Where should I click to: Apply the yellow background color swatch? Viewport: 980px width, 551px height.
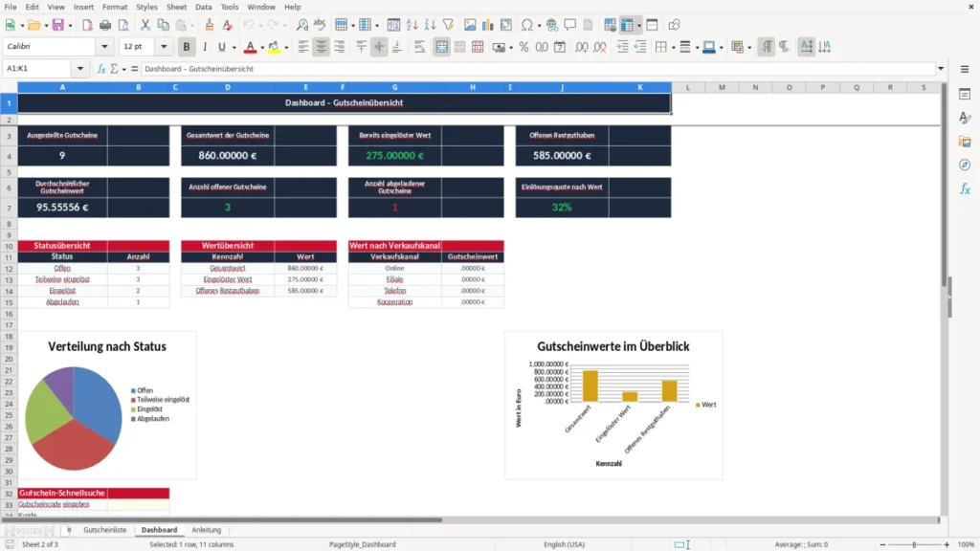click(x=274, y=47)
